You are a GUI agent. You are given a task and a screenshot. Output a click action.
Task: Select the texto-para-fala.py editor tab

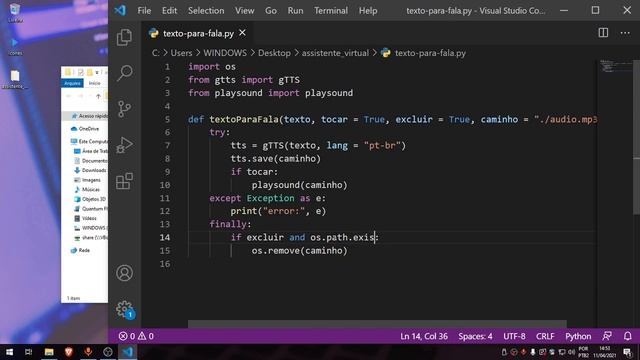coord(198,33)
